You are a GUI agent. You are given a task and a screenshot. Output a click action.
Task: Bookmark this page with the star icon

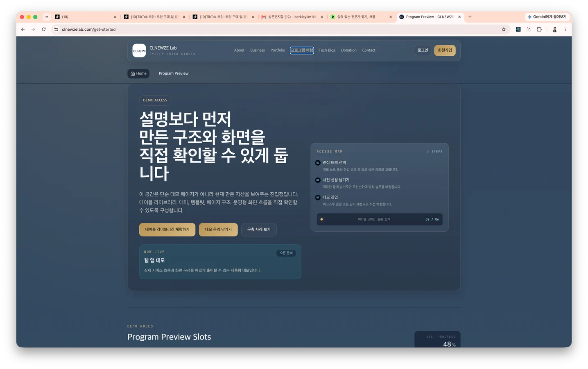pyautogui.click(x=504, y=30)
